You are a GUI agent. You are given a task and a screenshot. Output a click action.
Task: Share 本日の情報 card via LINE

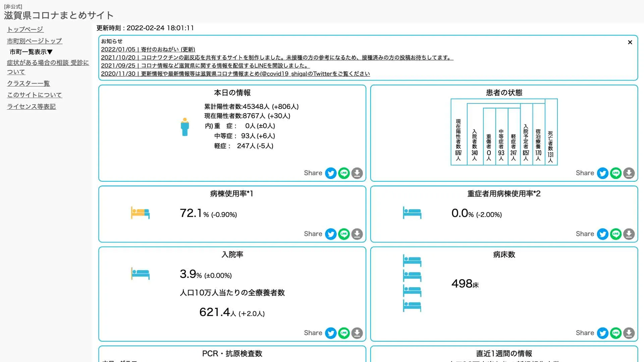pos(344,173)
